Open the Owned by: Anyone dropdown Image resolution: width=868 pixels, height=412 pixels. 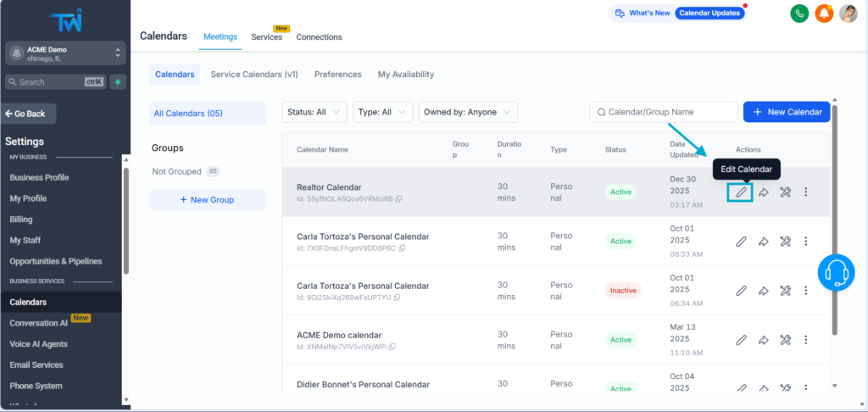468,112
